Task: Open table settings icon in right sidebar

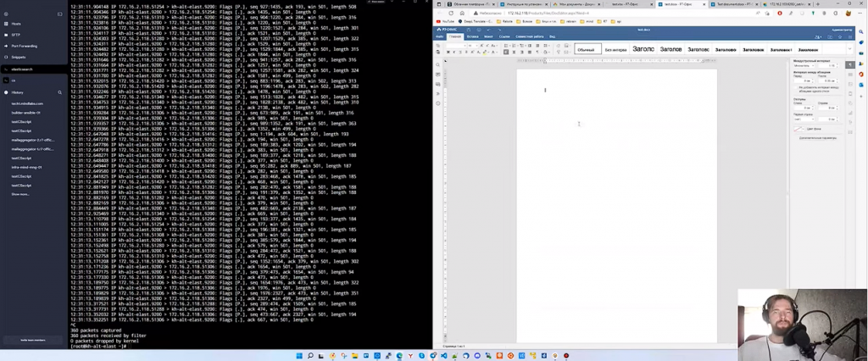Action: click(850, 75)
